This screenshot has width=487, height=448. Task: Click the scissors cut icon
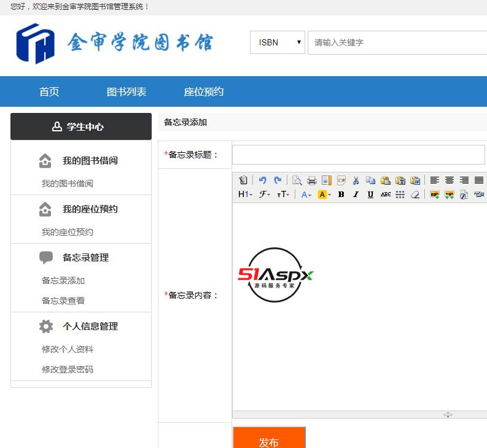pos(356,180)
